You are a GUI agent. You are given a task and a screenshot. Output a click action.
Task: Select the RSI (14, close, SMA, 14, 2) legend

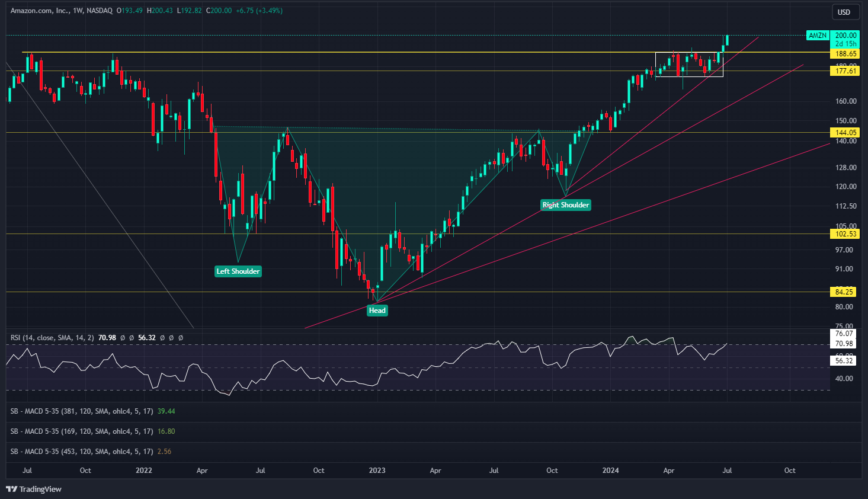pyautogui.click(x=52, y=338)
